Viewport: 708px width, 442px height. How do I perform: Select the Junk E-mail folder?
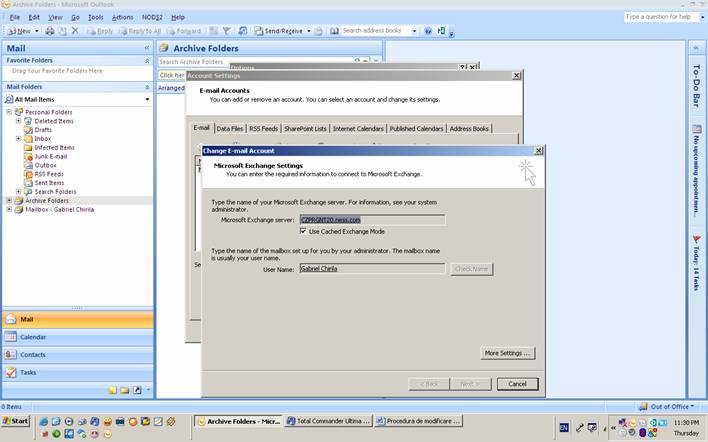point(49,156)
